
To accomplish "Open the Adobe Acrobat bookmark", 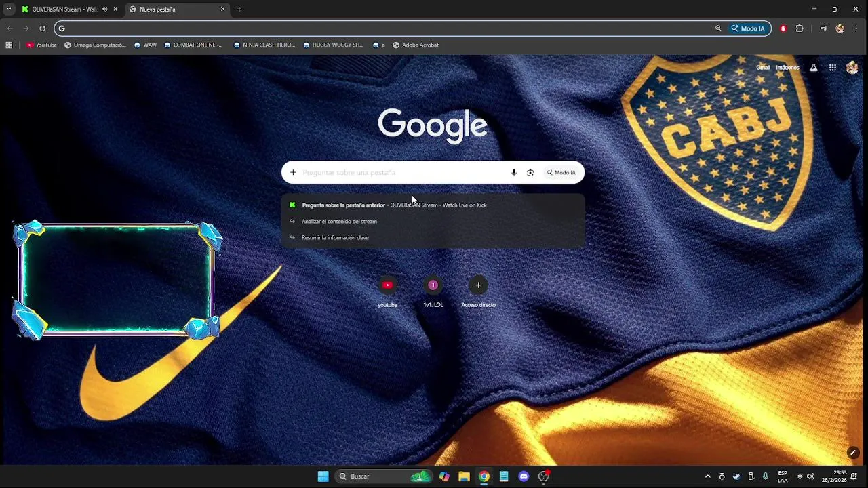I will pos(416,45).
